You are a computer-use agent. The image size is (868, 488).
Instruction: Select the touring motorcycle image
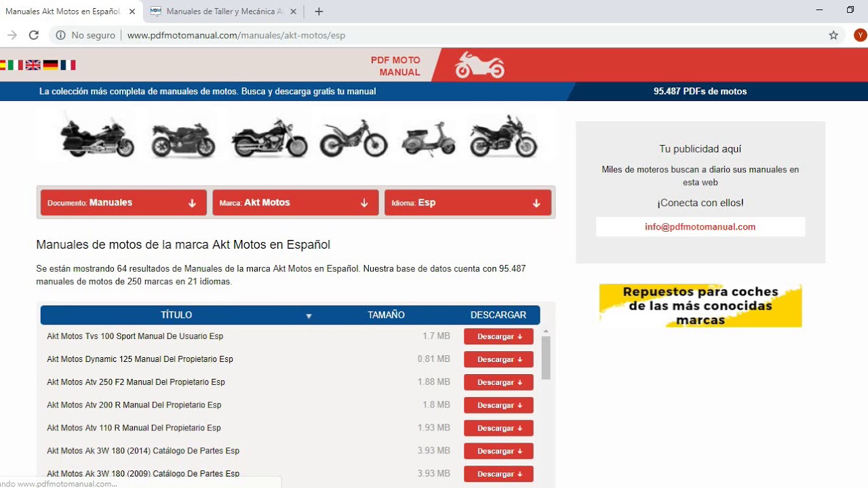pos(97,136)
